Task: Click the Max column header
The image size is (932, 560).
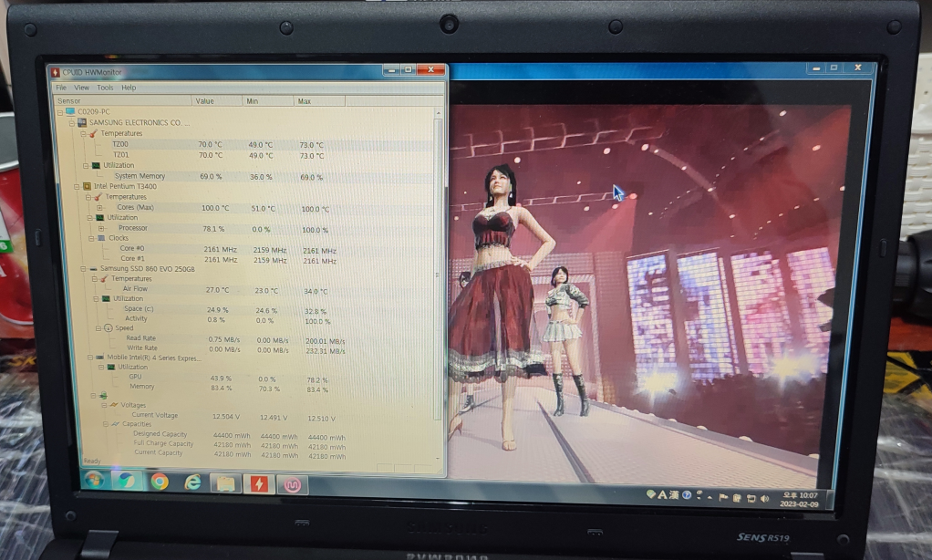Action: click(x=304, y=101)
